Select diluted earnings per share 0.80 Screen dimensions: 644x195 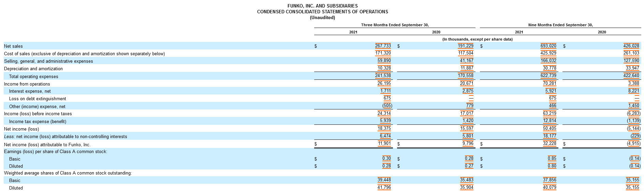[552, 166]
